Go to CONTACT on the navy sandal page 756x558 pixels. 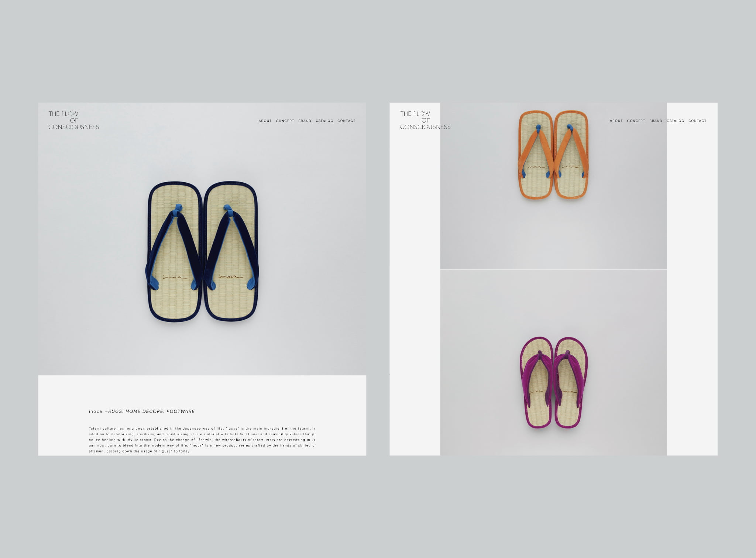point(346,121)
